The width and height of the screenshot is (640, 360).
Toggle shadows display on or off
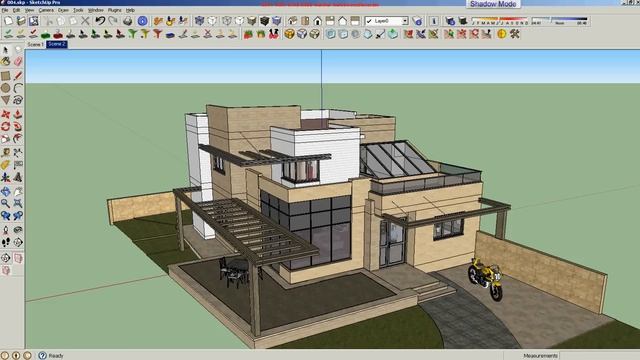[x=463, y=20]
